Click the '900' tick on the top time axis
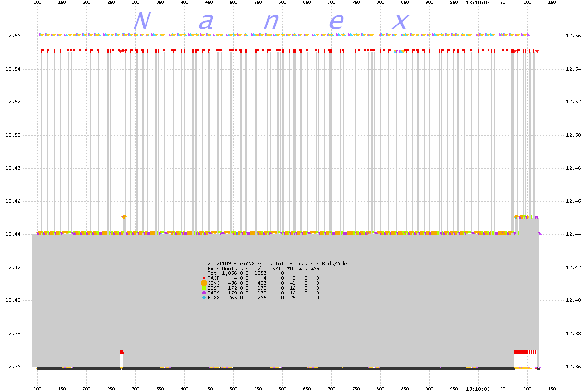The height and width of the screenshot is (392, 587). click(429, 2)
